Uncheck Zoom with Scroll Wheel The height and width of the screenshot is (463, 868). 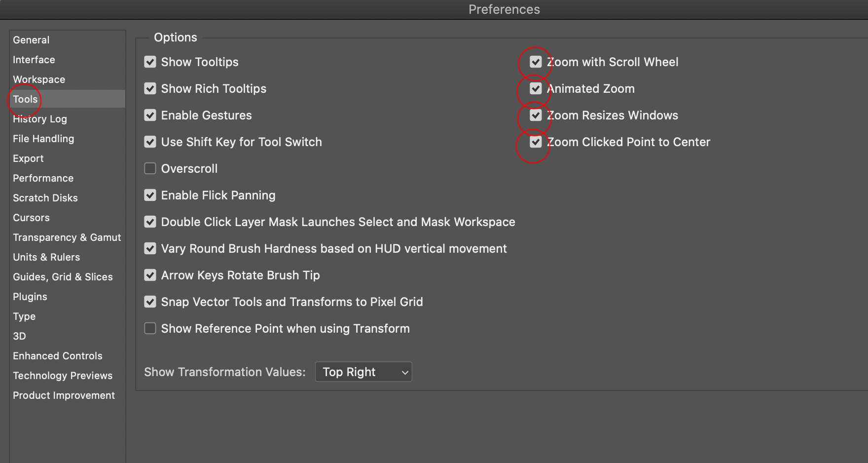[536, 62]
